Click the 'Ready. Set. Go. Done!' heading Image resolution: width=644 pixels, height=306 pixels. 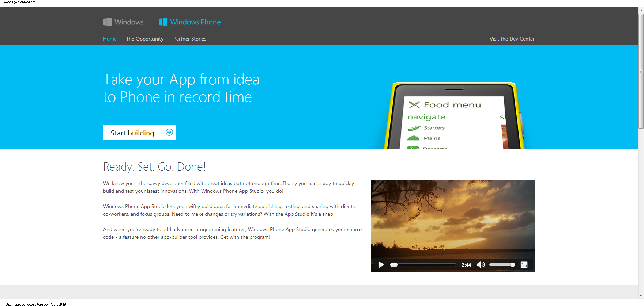tap(154, 167)
